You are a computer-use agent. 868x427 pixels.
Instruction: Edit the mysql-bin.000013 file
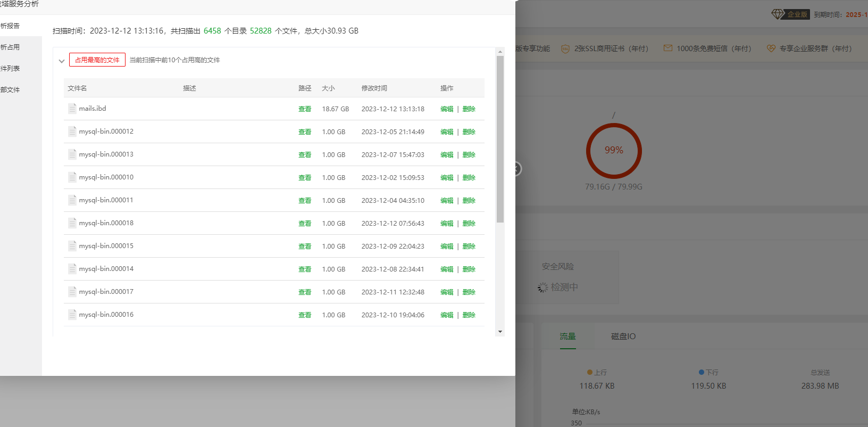pos(447,155)
